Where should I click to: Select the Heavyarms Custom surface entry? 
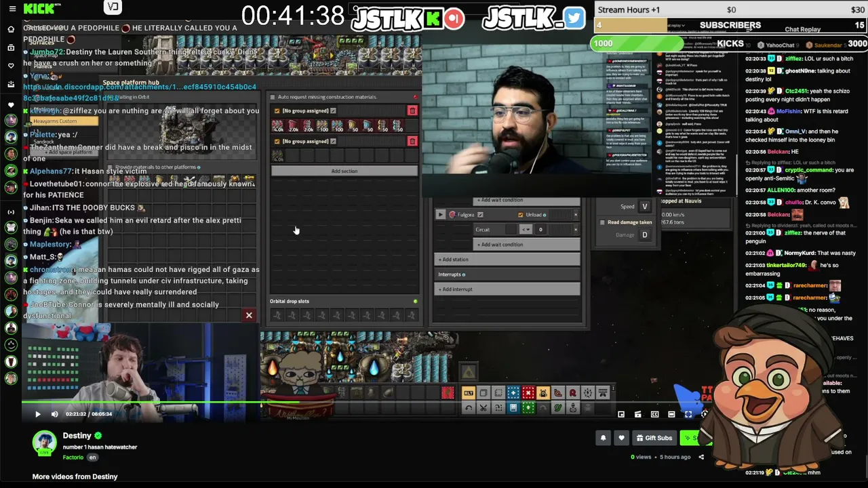click(64, 121)
